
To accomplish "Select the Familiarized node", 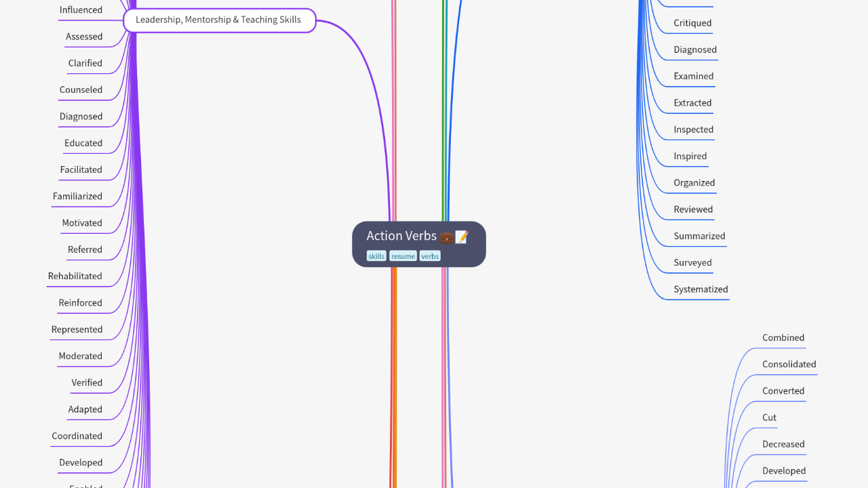I will point(77,197).
